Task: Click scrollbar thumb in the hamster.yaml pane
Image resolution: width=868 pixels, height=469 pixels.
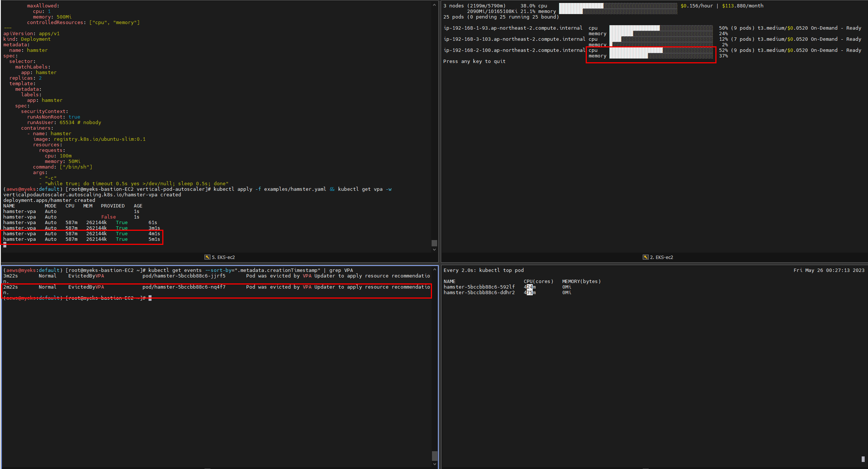Action: [434, 243]
